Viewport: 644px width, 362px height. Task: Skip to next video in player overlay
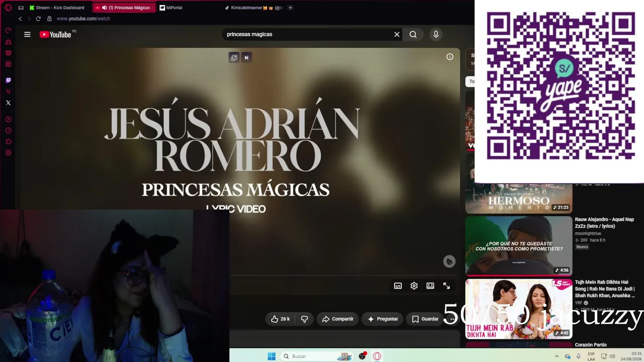247,57
